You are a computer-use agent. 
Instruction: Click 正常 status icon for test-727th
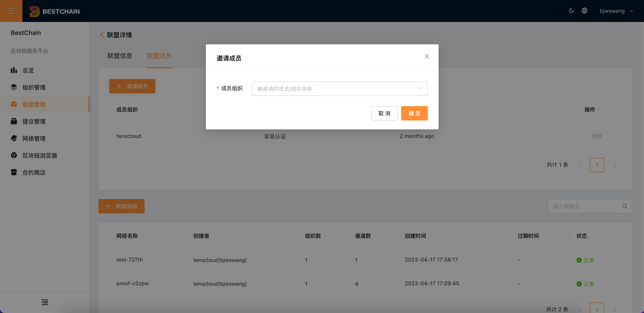(x=579, y=260)
